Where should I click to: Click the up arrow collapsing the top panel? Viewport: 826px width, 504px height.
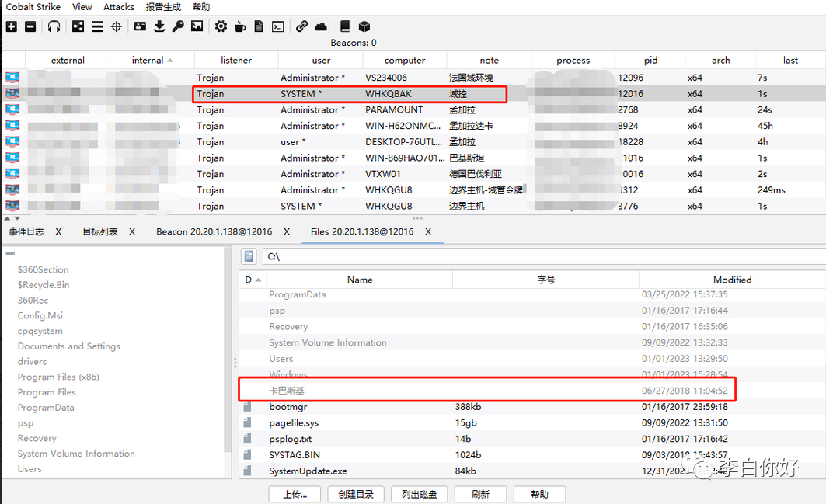pyautogui.click(x=7, y=218)
